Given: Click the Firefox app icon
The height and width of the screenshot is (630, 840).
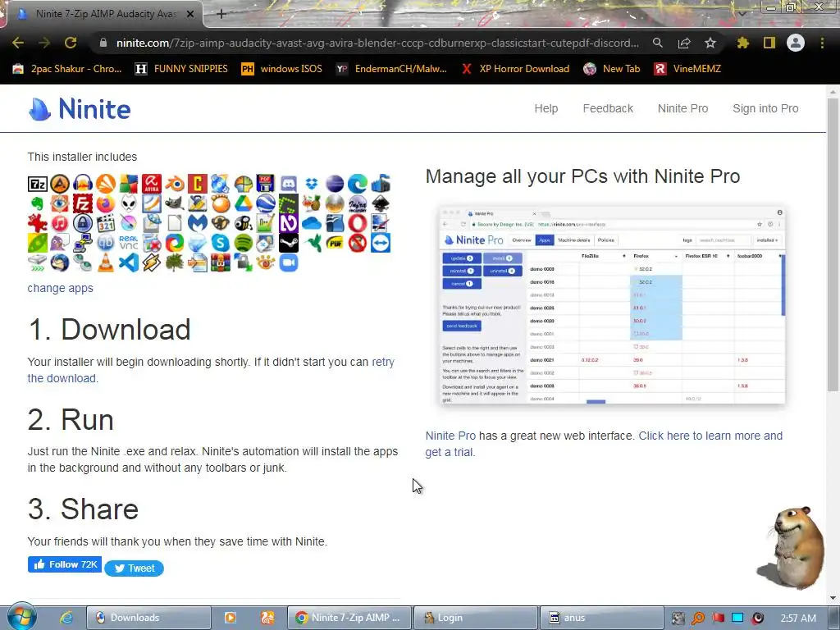Looking at the screenshot, I should pyautogui.click(x=106, y=203).
